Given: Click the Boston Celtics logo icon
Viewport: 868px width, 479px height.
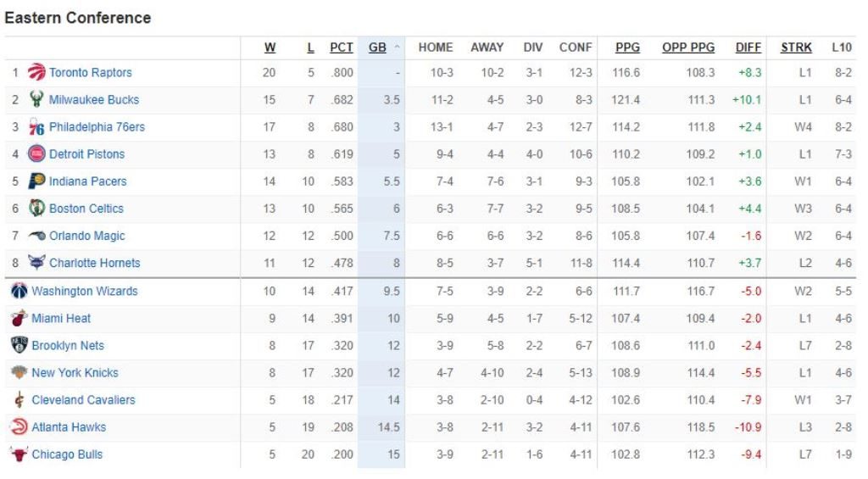Looking at the screenshot, I should [36, 209].
